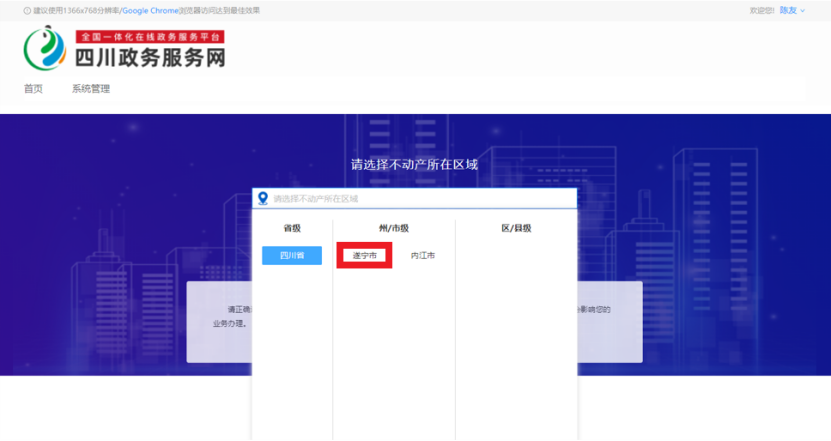The width and height of the screenshot is (831, 441).
Task: Click the location pin icon in the search box
Action: (x=263, y=198)
